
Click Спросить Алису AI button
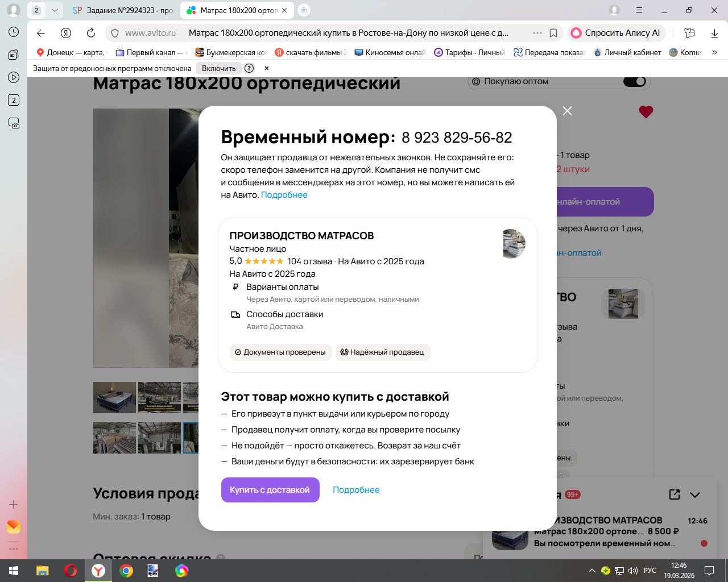coord(616,33)
